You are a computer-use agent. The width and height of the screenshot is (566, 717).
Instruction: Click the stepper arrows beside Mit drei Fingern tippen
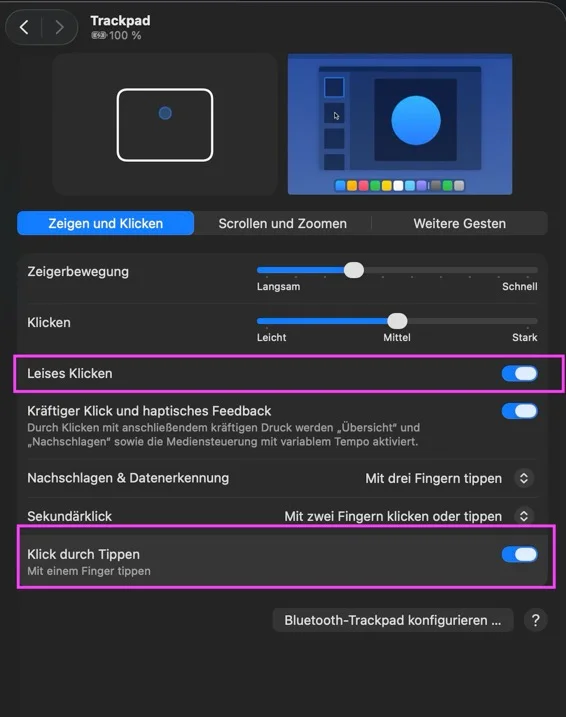(524, 478)
